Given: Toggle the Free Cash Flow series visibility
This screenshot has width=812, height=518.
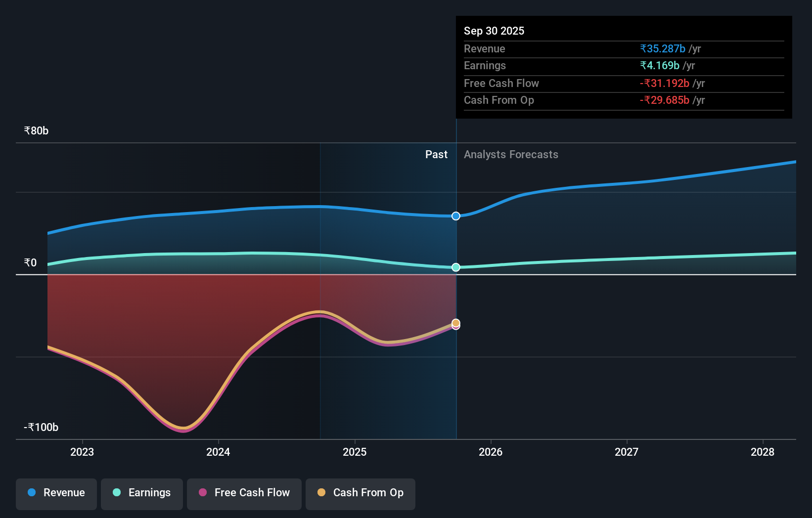Looking at the screenshot, I should click(x=244, y=493).
